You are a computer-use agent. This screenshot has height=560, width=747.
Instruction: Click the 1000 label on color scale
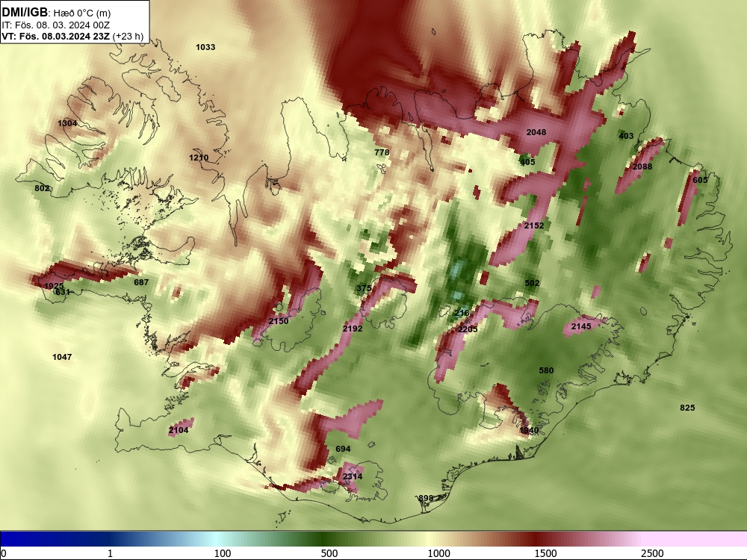point(438,553)
